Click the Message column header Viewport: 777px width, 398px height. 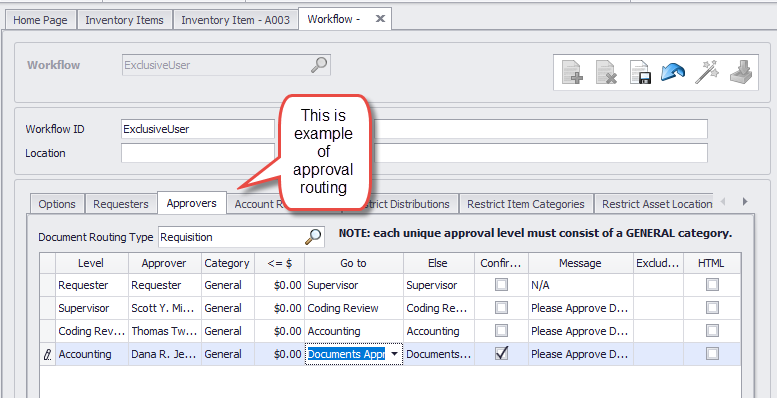580,263
